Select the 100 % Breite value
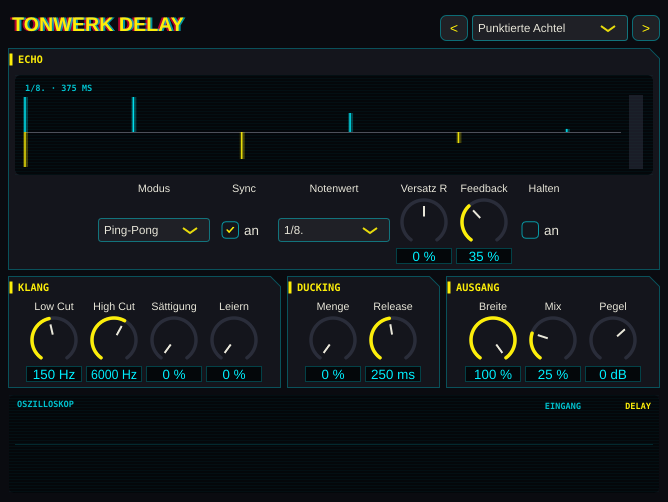 coord(493,374)
